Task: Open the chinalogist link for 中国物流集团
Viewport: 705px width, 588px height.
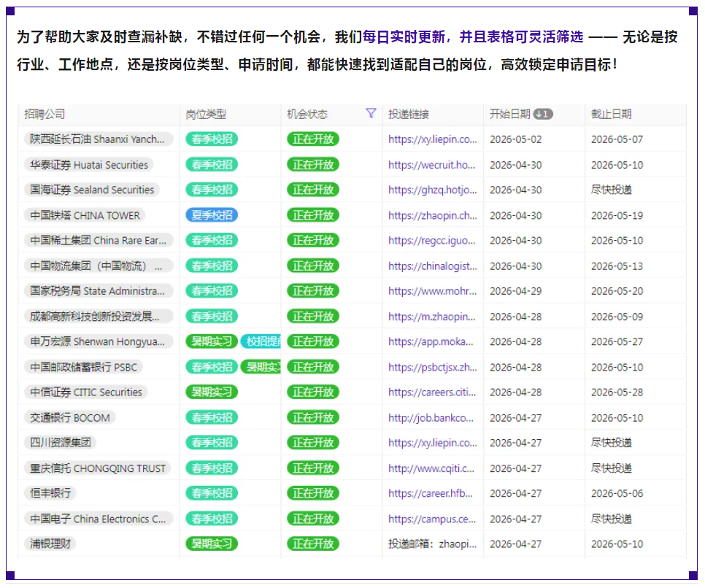Action: coord(433,266)
